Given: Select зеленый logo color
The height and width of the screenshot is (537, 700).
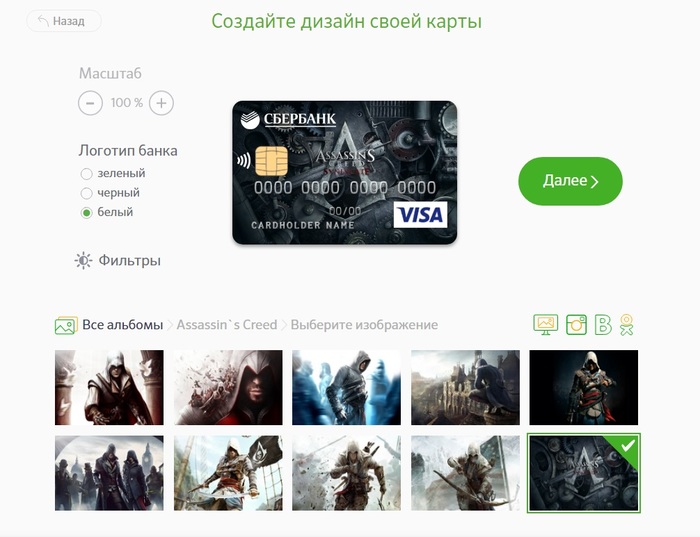Looking at the screenshot, I should pos(86,174).
